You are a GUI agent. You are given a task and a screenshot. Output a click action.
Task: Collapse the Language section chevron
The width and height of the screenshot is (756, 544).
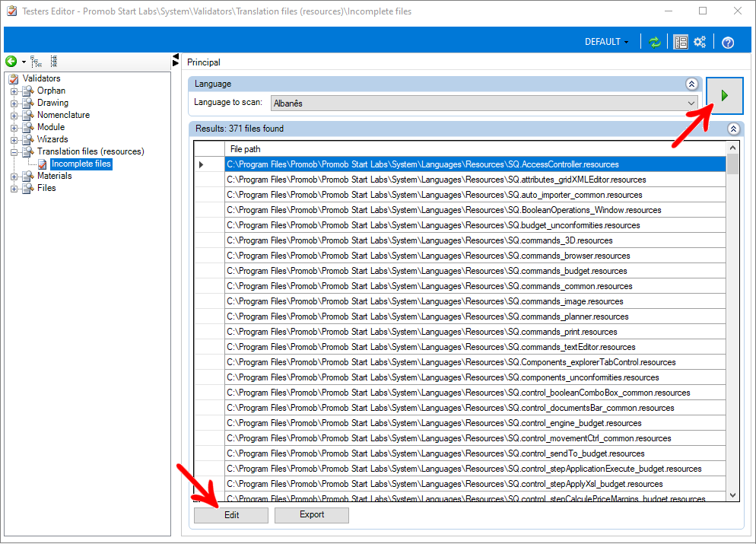691,84
